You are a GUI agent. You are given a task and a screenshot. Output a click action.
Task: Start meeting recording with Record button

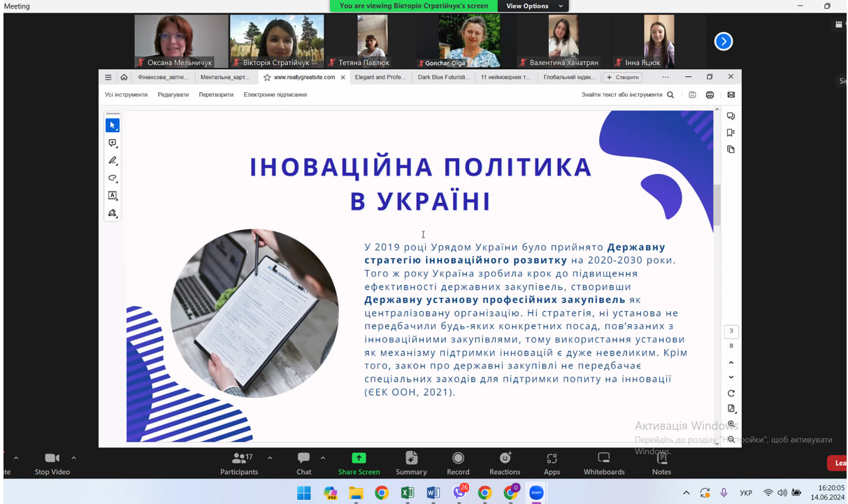458,463
